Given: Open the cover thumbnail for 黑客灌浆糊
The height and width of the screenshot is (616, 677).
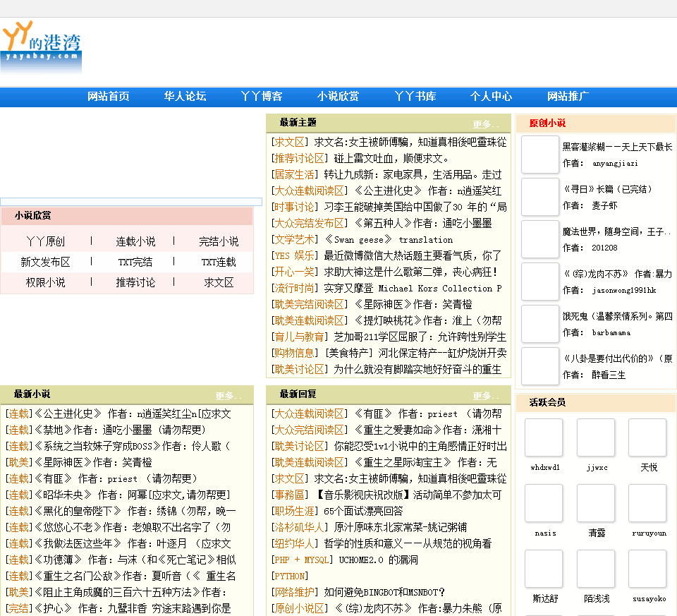Looking at the screenshot, I should click(x=540, y=155).
